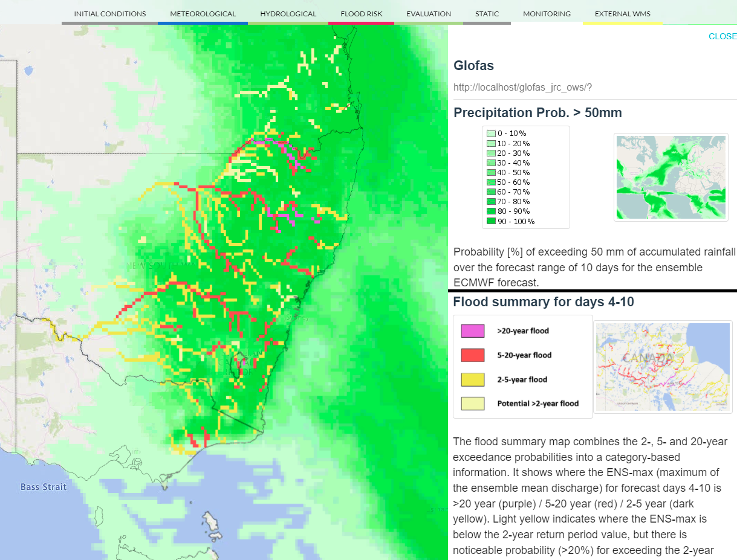Click the Precipitation Prob. > 50mm heading
The width and height of the screenshot is (737, 560).
(537, 113)
